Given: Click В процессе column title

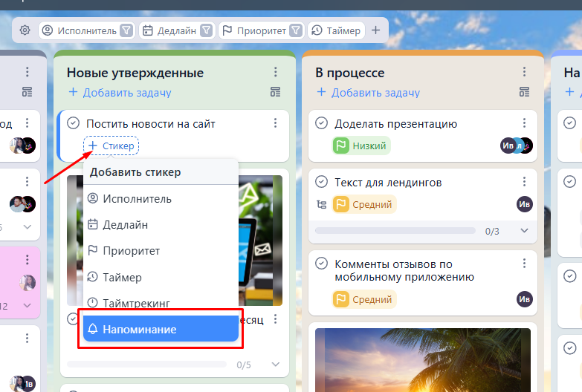Looking at the screenshot, I should (x=349, y=73).
